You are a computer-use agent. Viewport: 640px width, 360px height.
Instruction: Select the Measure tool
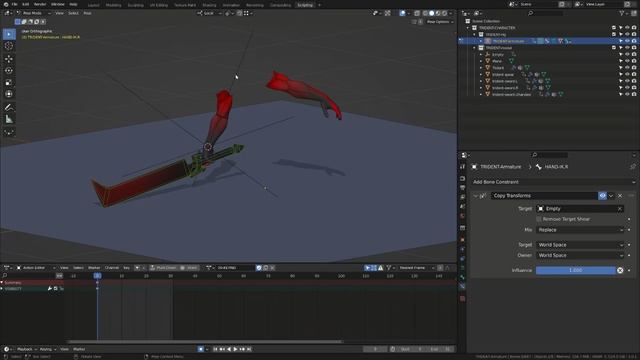coord(9,119)
